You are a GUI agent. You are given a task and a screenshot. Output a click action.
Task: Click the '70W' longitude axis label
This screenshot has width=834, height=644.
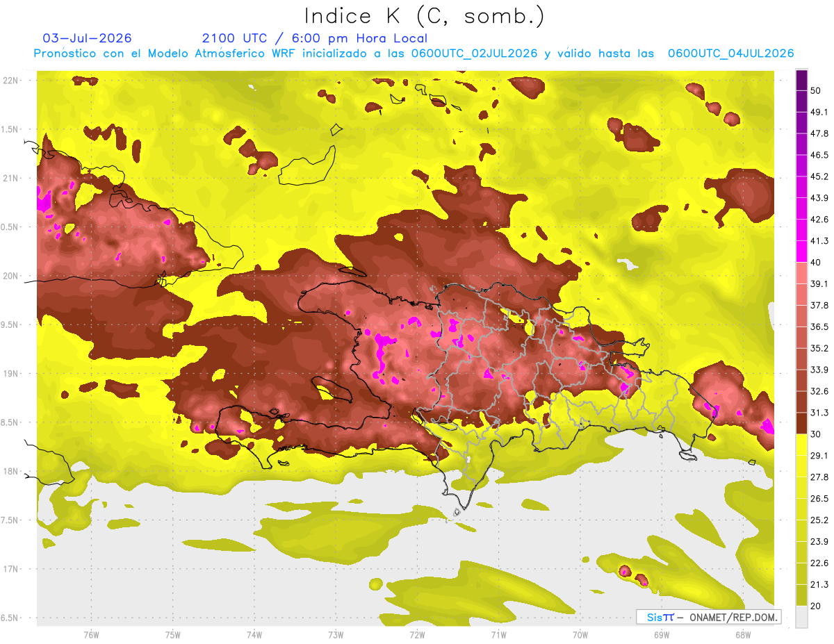click(x=580, y=635)
